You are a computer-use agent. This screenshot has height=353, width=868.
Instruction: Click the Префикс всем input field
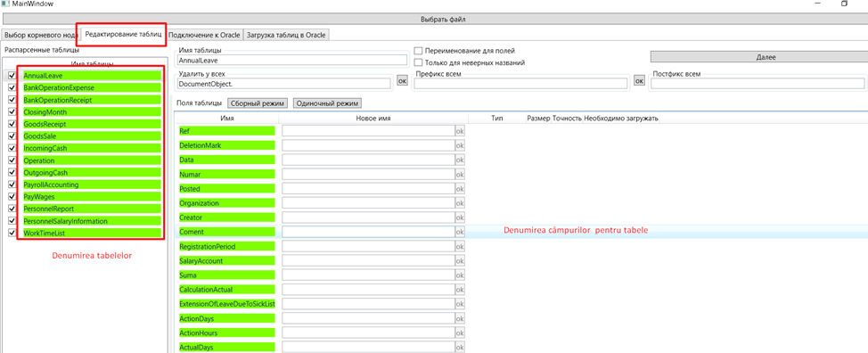click(x=521, y=84)
